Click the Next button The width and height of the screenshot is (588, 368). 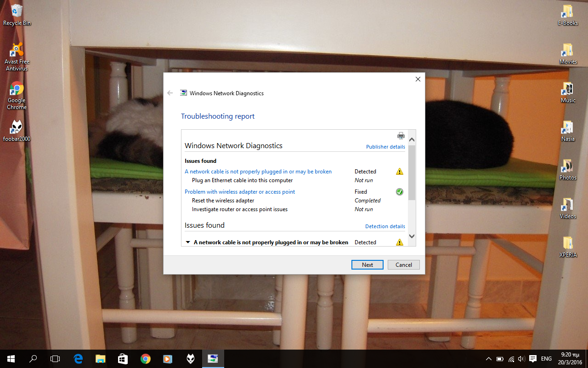pos(367,264)
